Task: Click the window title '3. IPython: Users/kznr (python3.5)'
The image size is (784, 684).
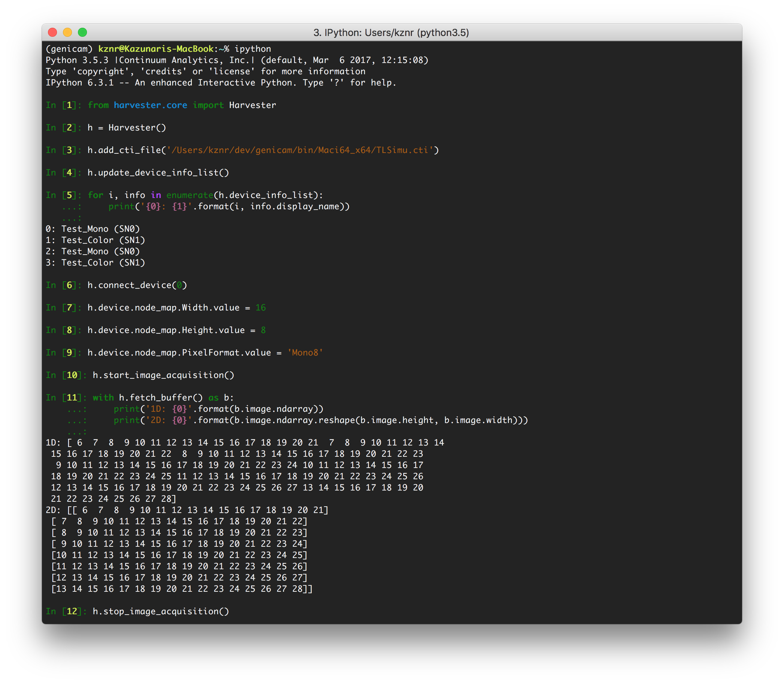Action: click(x=391, y=33)
